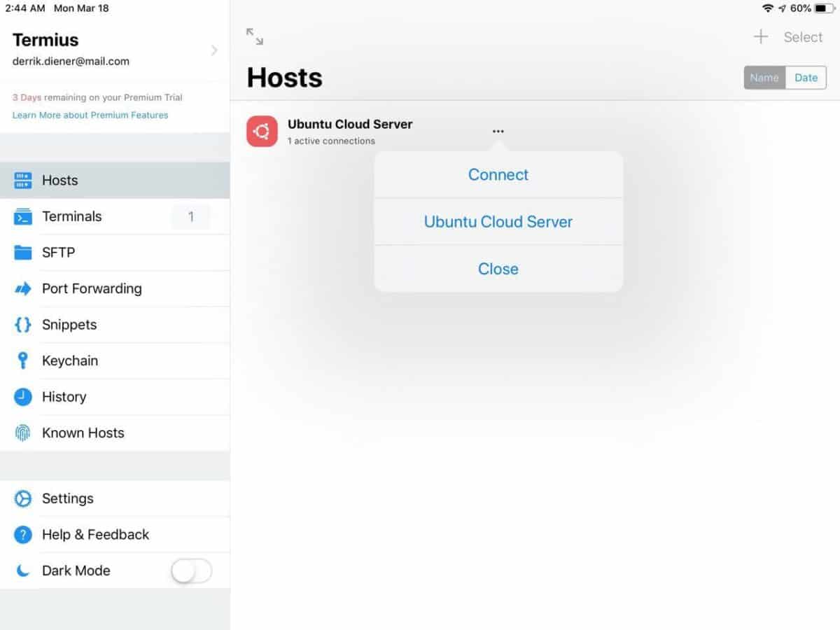840x630 pixels.
Task: Expand account details chevron next to Termius
Action: (x=214, y=50)
